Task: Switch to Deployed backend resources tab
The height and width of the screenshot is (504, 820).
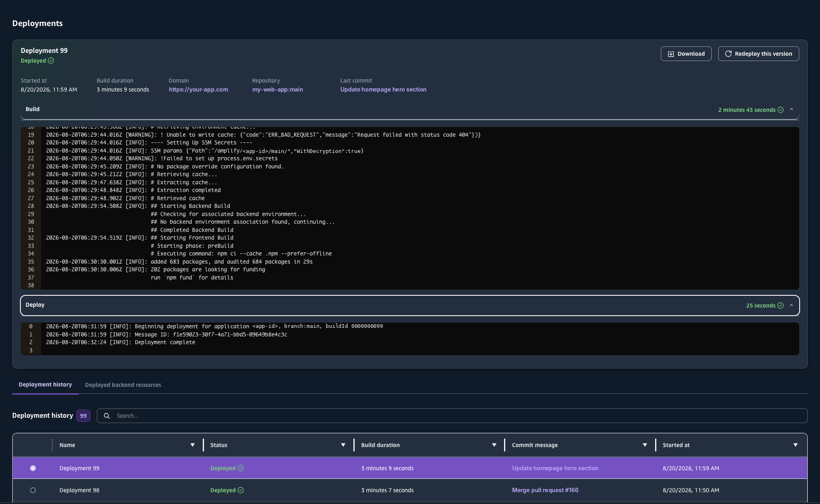Action: (123, 385)
